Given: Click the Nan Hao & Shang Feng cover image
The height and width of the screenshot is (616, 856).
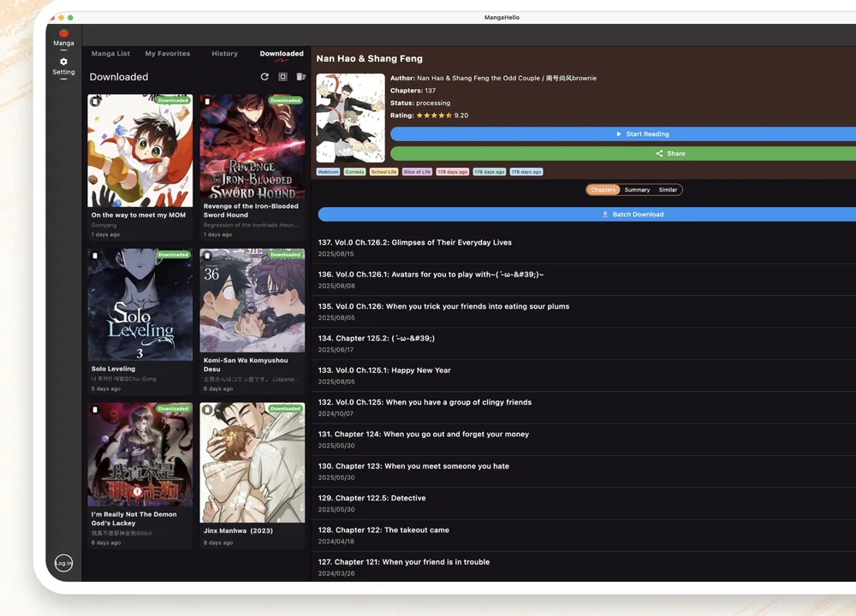Looking at the screenshot, I should point(350,118).
